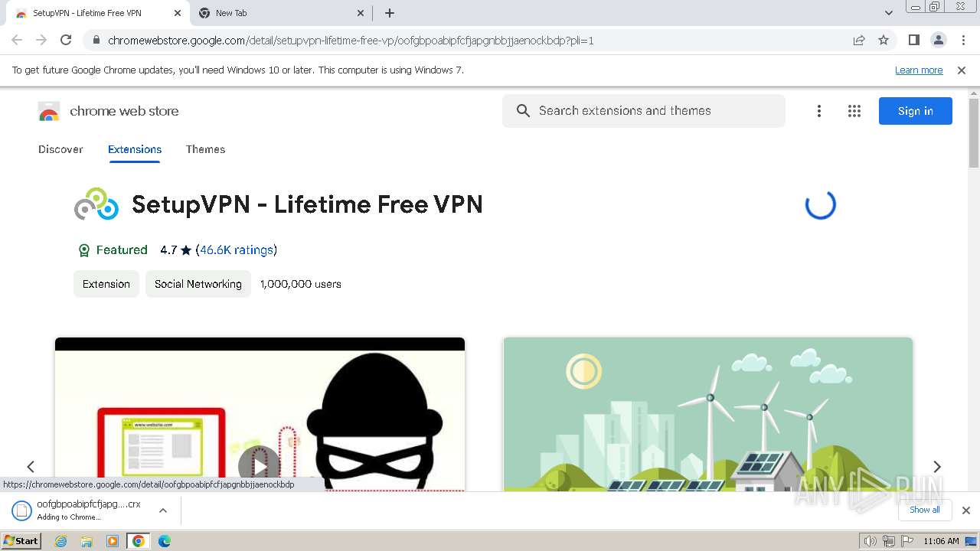Launch Microsoft Edge from the taskbar
The height and width of the screenshot is (551, 980).
(x=165, y=541)
